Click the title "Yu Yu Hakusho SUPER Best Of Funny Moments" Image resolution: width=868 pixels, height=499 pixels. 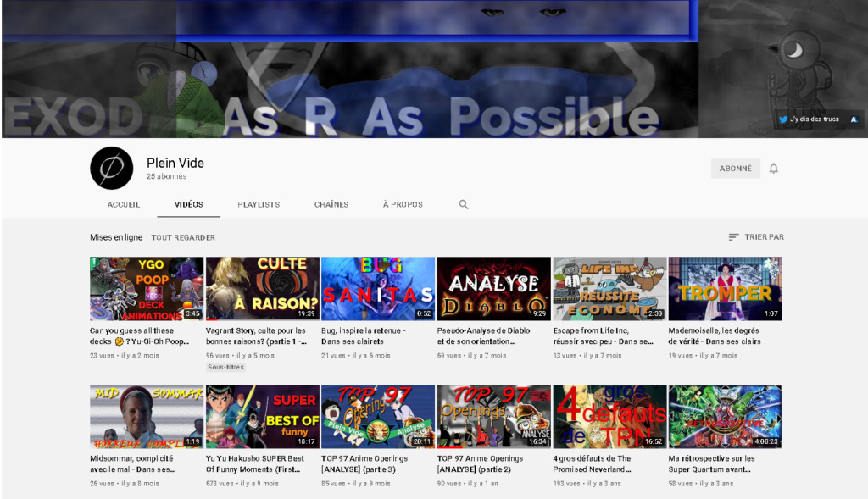(x=255, y=463)
